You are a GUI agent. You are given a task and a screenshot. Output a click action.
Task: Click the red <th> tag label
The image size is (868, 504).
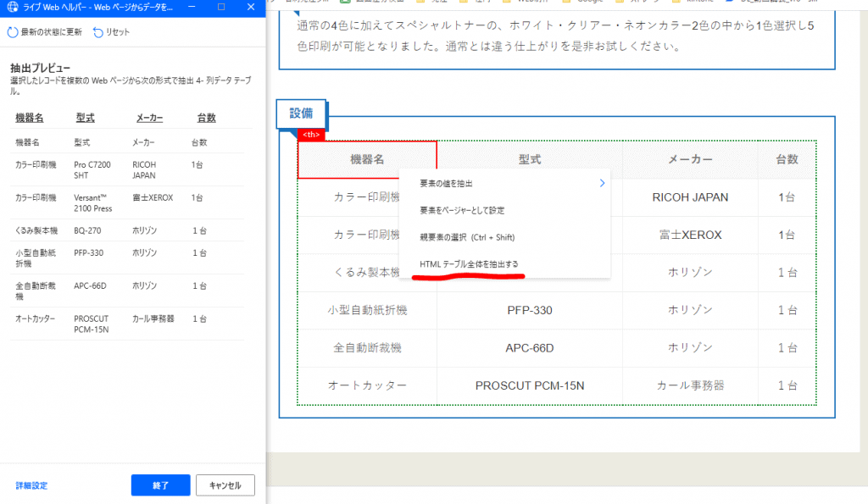tap(310, 135)
